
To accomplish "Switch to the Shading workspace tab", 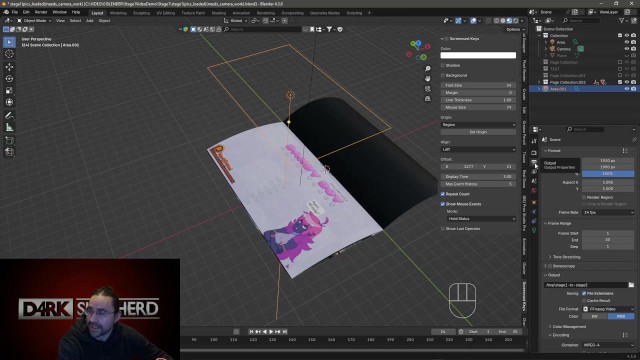I will click(218, 13).
